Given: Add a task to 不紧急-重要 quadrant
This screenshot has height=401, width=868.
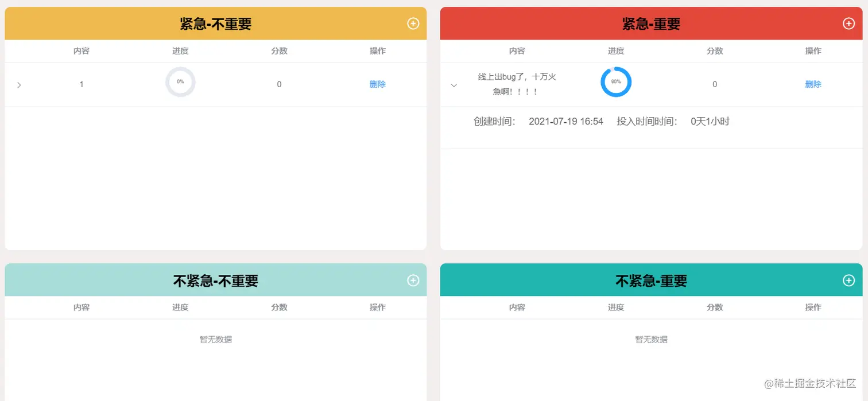Looking at the screenshot, I should (x=848, y=280).
